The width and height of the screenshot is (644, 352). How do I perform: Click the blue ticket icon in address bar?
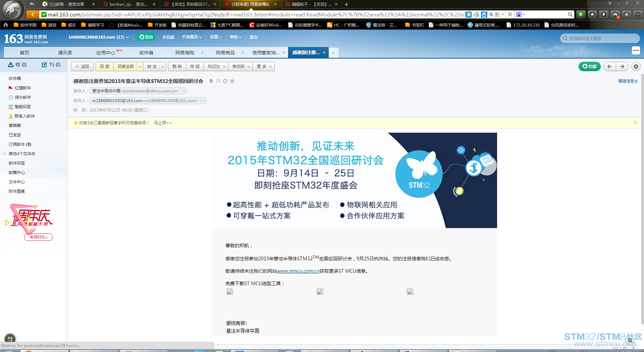click(x=469, y=14)
